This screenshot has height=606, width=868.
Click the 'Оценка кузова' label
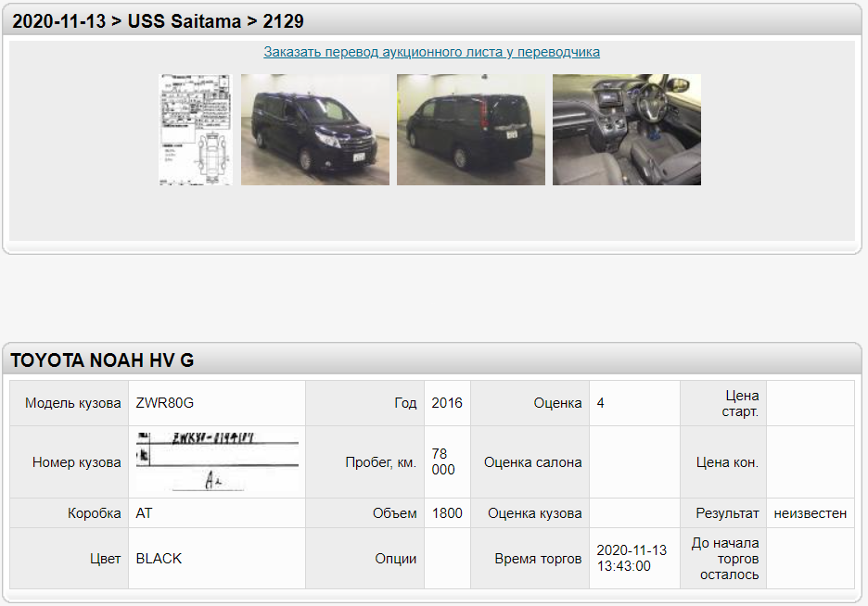pyautogui.click(x=535, y=513)
